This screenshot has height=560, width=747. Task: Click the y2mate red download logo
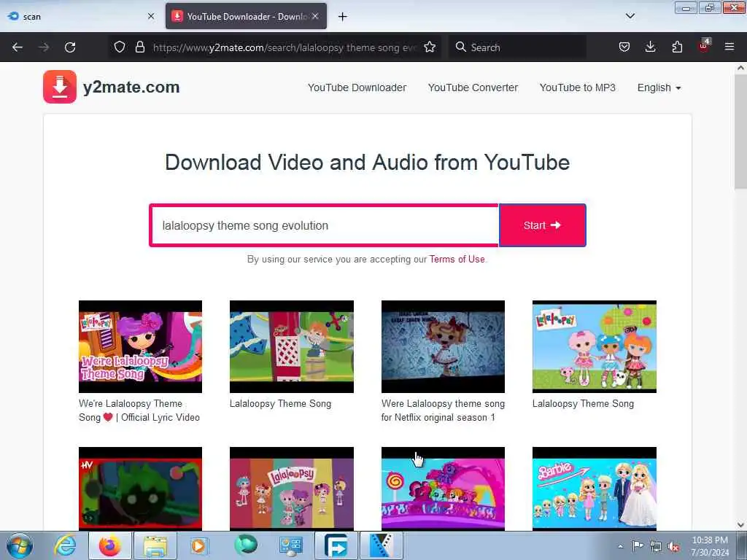[60, 87]
